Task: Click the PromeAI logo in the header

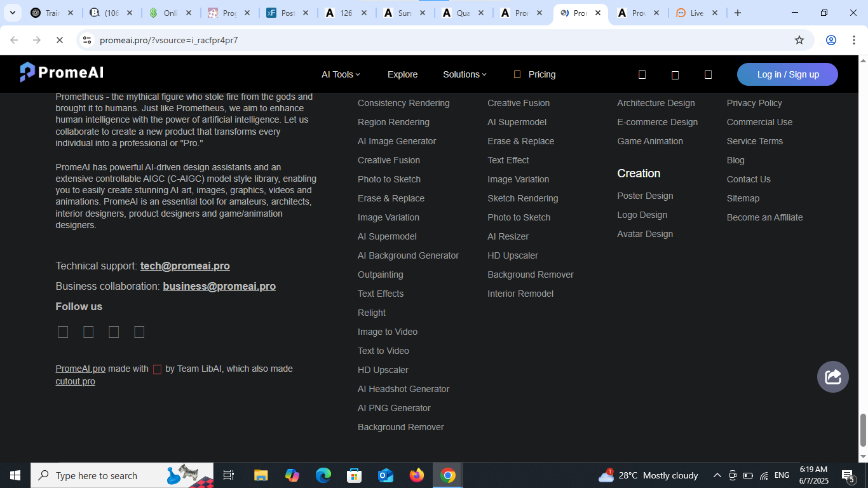Action: tap(62, 73)
